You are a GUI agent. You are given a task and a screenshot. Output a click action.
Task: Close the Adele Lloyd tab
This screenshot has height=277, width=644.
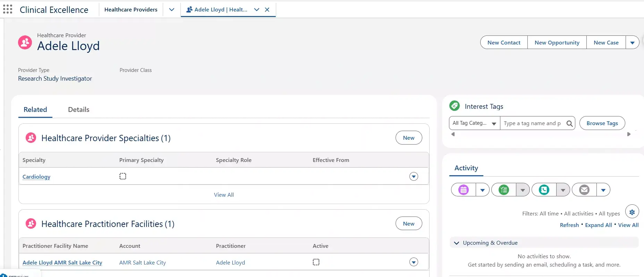pos(267,10)
